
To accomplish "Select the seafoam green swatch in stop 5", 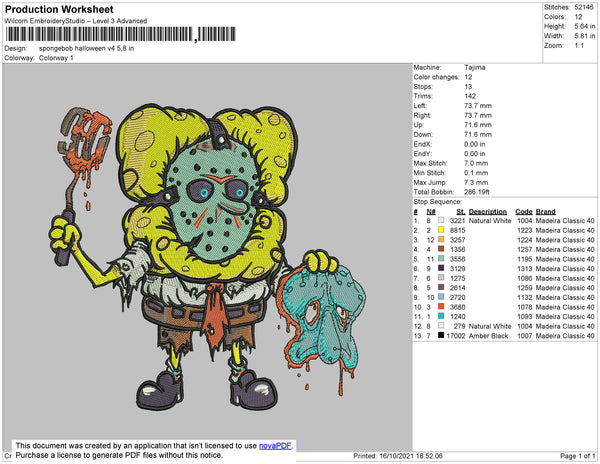I will point(441,259).
